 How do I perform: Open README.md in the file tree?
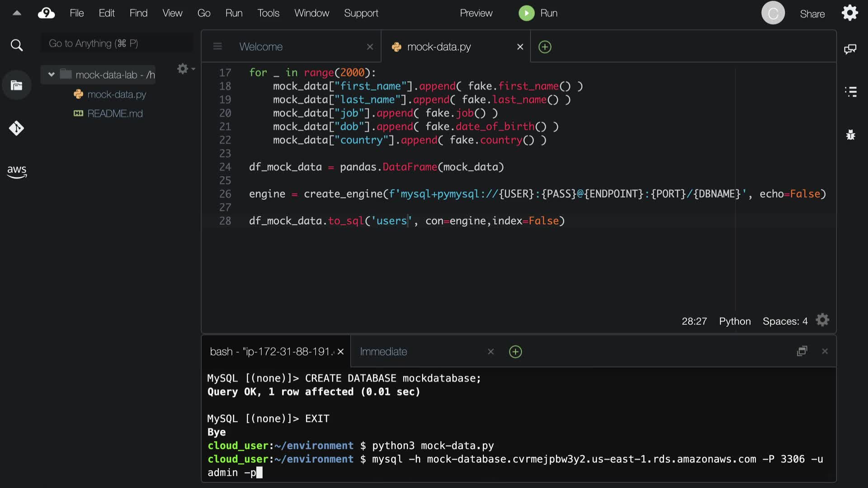[x=115, y=113]
